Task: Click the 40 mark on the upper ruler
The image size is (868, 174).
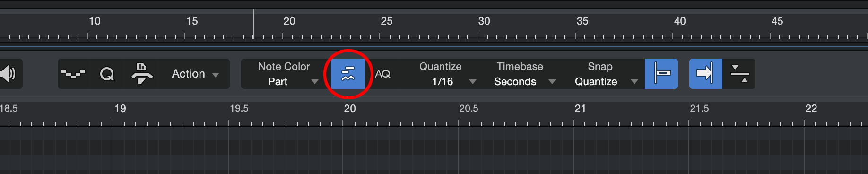Action: (680, 21)
